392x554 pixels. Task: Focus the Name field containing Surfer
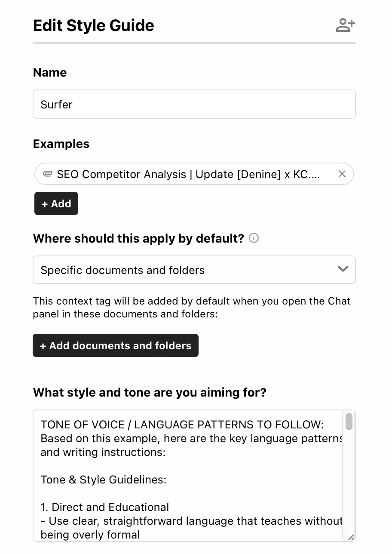[194, 104]
